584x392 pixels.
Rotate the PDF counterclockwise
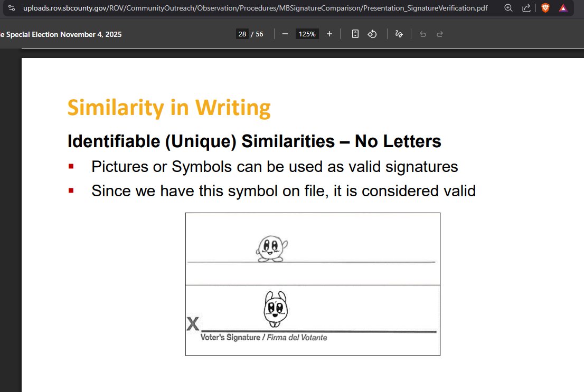(x=372, y=34)
